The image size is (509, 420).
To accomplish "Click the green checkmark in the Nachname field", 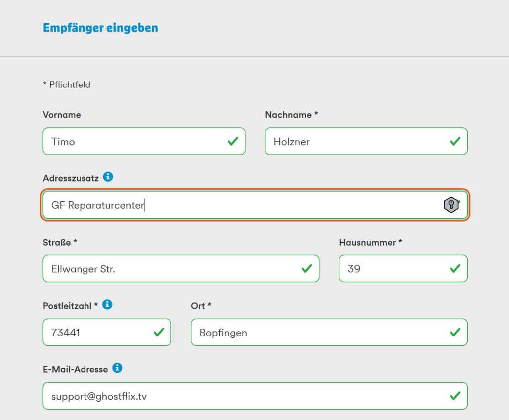I will click(455, 142).
